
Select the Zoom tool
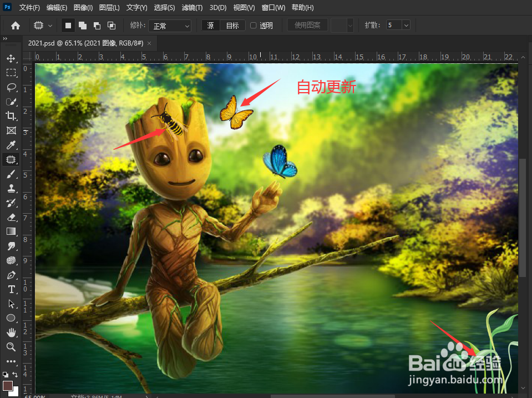click(11, 347)
